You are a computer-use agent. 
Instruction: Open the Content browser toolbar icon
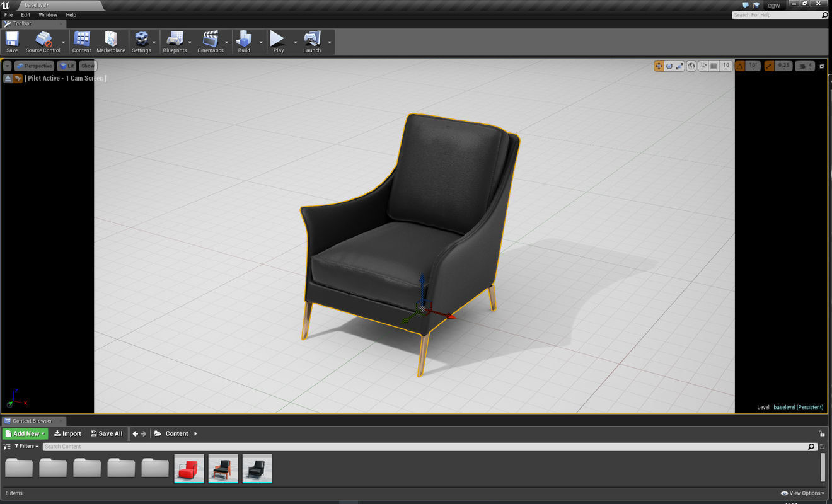point(81,41)
